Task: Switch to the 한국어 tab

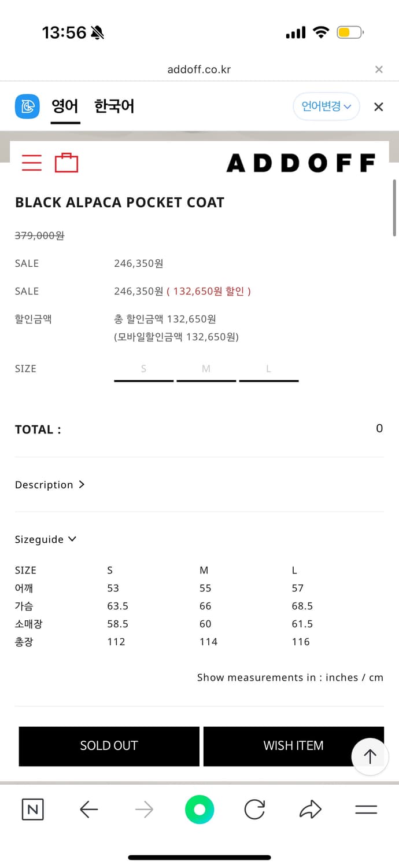Action: coord(114,106)
